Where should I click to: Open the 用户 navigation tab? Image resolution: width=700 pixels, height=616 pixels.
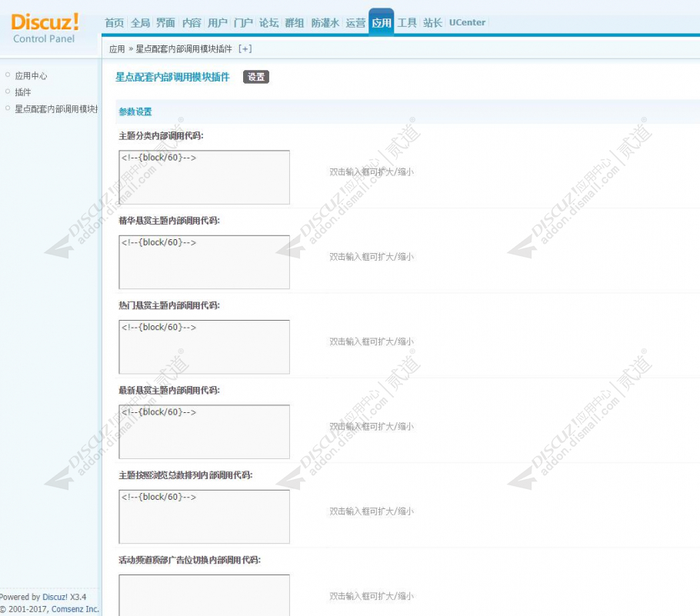(218, 23)
